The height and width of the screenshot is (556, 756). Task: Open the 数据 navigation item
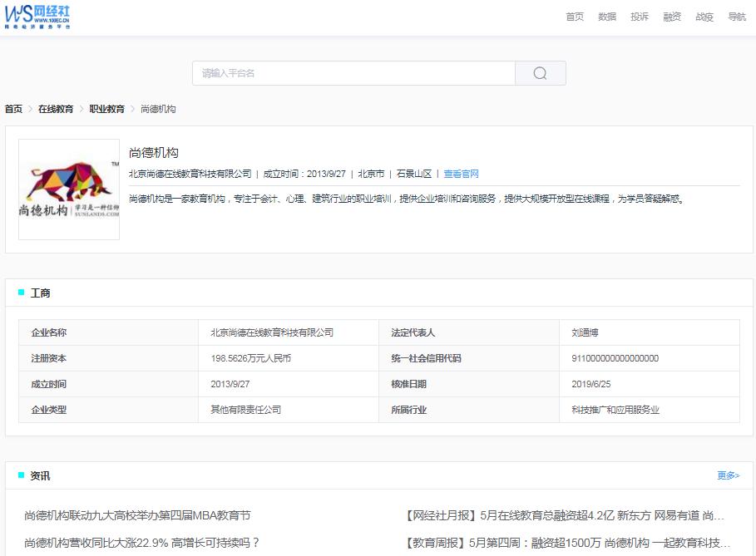pyautogui.click(x=606, y=16)
